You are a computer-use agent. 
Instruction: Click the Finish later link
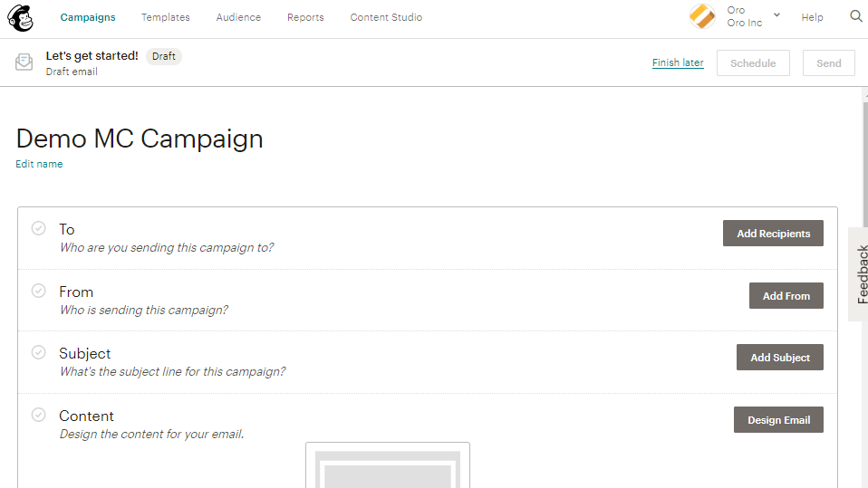pyautogui.click(x=678, y=63)
